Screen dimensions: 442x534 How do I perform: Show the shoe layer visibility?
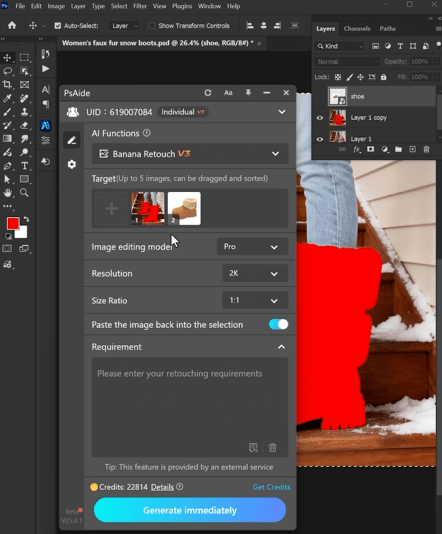[319, 97]
